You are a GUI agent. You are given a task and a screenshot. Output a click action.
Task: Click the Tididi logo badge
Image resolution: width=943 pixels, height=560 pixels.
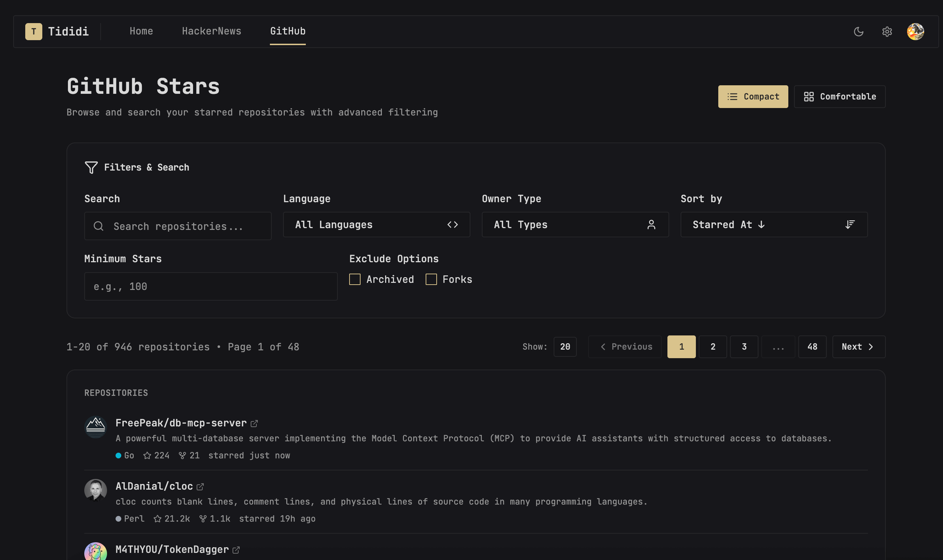[33, 32]
